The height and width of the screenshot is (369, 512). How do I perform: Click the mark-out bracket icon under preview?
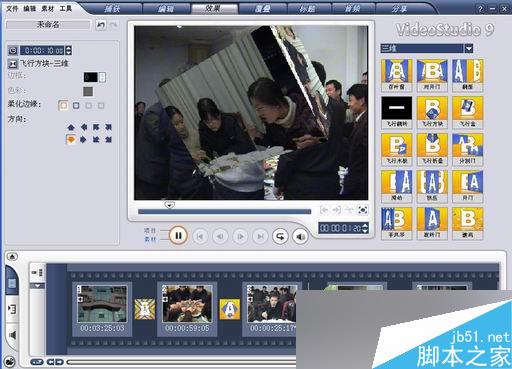point(336,210)
